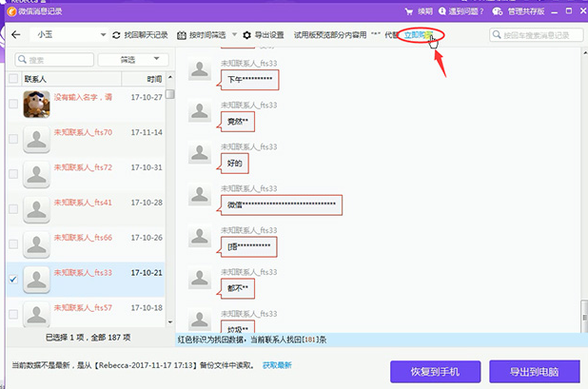Check the box for 没有输入名字 contact
Image resolution: width=588 pixels, height=389 pixels.
13,104
